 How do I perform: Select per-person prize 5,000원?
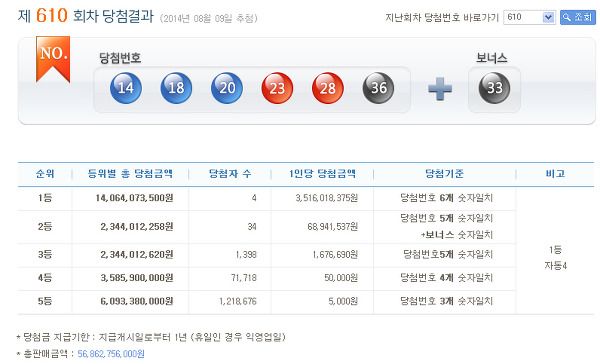[343, 301]
